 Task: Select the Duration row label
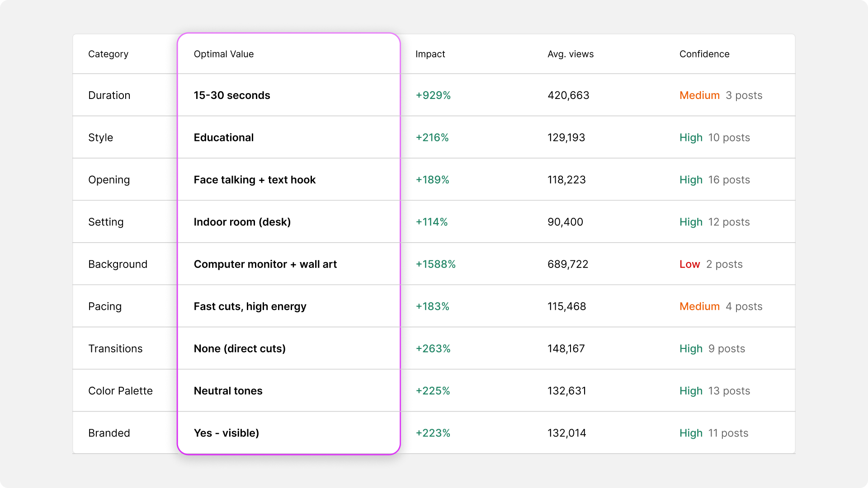click(109, 95)
